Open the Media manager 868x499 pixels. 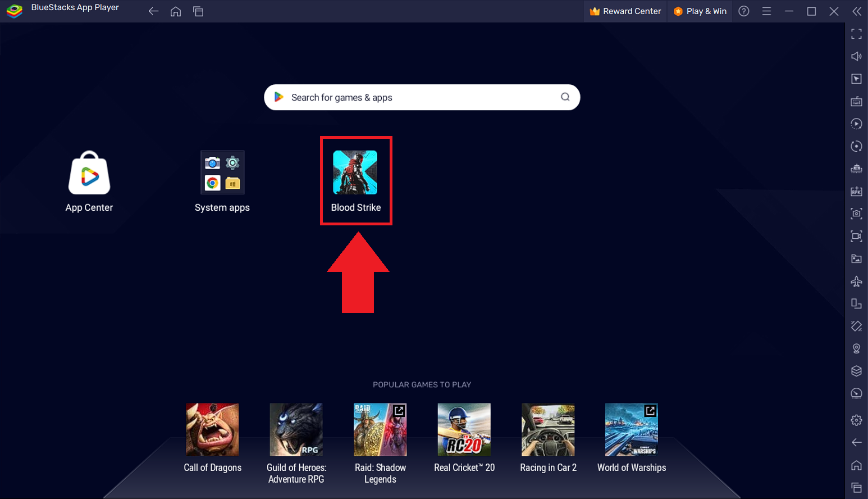[856, 258]
